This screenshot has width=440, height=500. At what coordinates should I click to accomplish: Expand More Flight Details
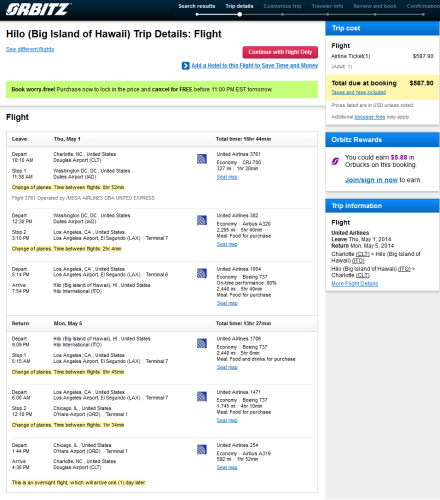[355, 284]
